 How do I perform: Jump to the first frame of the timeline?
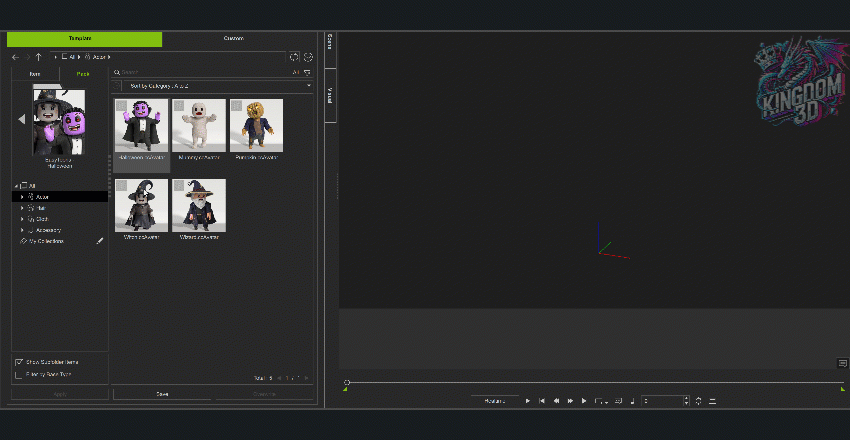pyautogui.click(x=542, y=401)
